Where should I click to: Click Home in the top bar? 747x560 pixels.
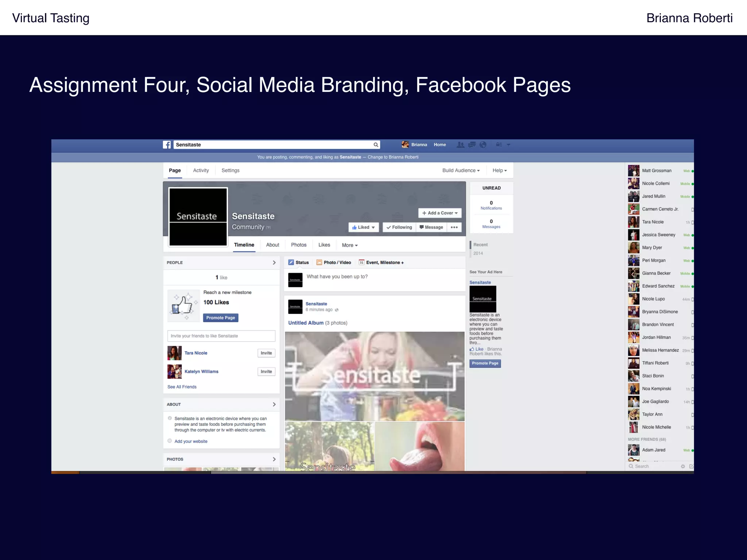pyautogui.click(x=440, y=145)
